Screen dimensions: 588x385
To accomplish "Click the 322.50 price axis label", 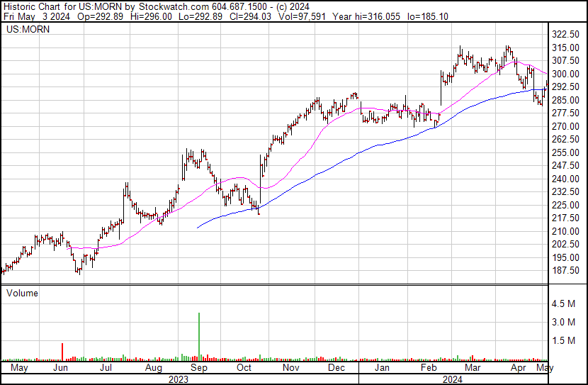I will click(568, 34).
